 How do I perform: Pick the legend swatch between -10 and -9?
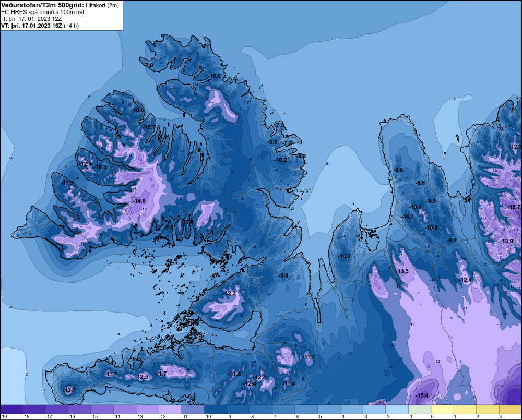coord(216,410)
